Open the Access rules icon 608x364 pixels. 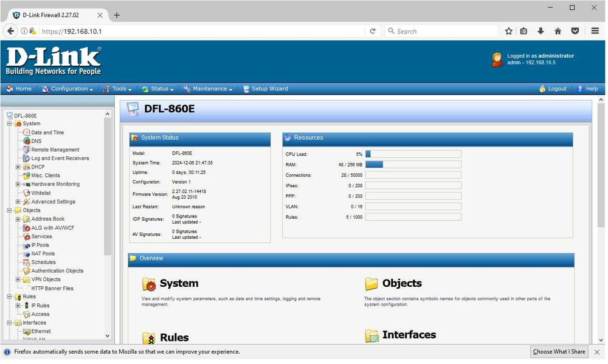[26, 315]
